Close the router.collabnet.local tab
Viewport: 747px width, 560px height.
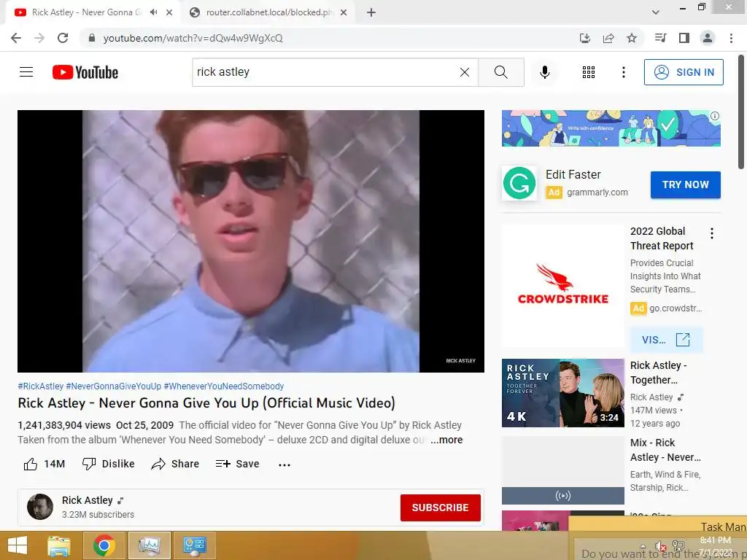(344, 13)
